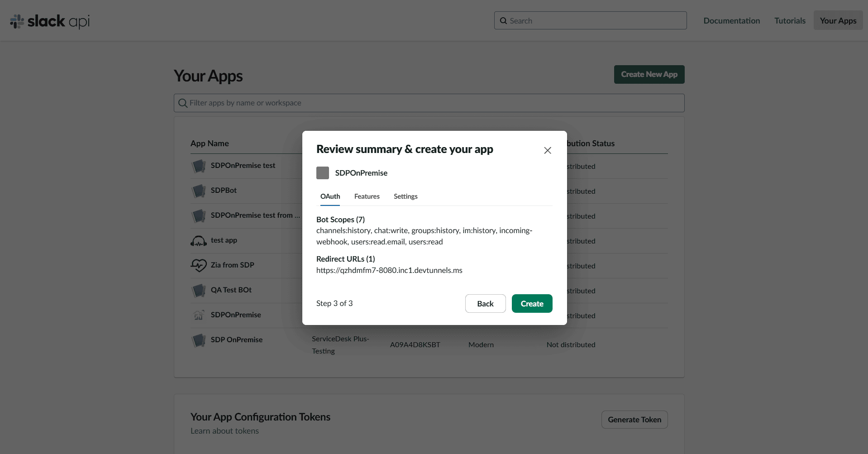Click the SDPOnPremise test app icon
This screenshot has height=454, width=868.
point(198,166)
